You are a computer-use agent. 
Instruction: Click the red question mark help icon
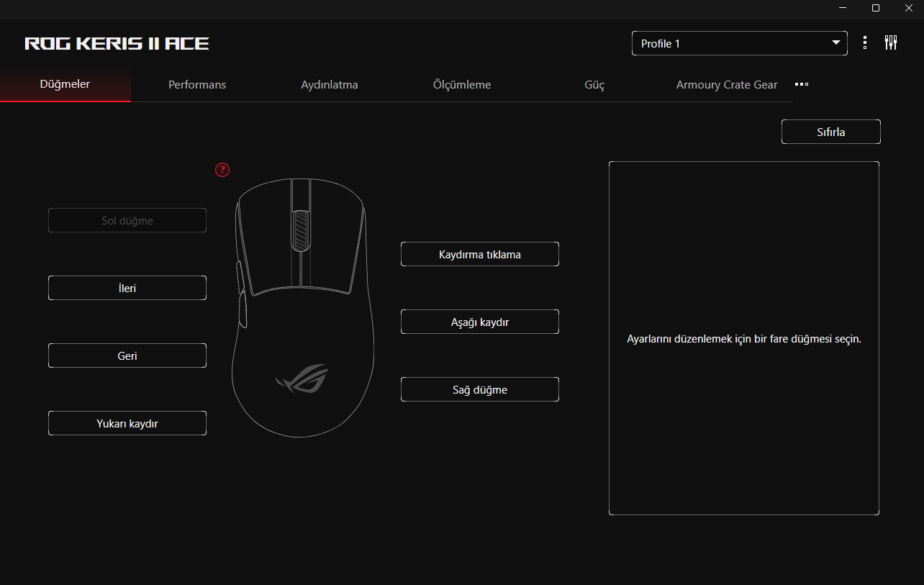(222, 170)
